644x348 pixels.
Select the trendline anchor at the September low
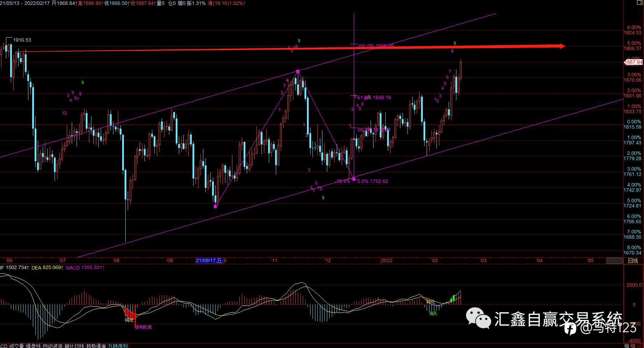coord(215,206)
